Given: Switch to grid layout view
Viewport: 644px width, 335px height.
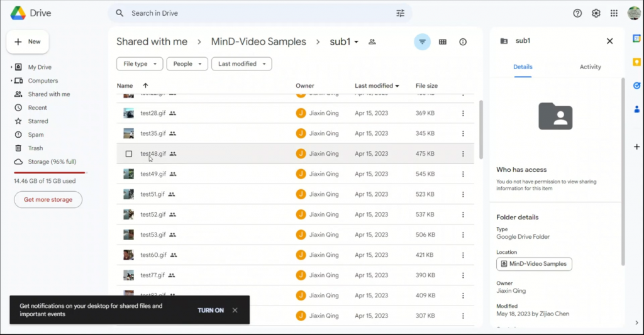Looking at the screenshot, I should pyautogui.click(x=442, y=42).
